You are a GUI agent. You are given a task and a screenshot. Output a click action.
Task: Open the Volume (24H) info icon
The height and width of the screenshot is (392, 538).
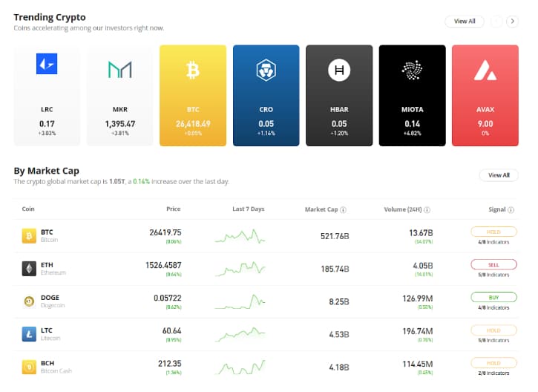[x=427, y=209]
